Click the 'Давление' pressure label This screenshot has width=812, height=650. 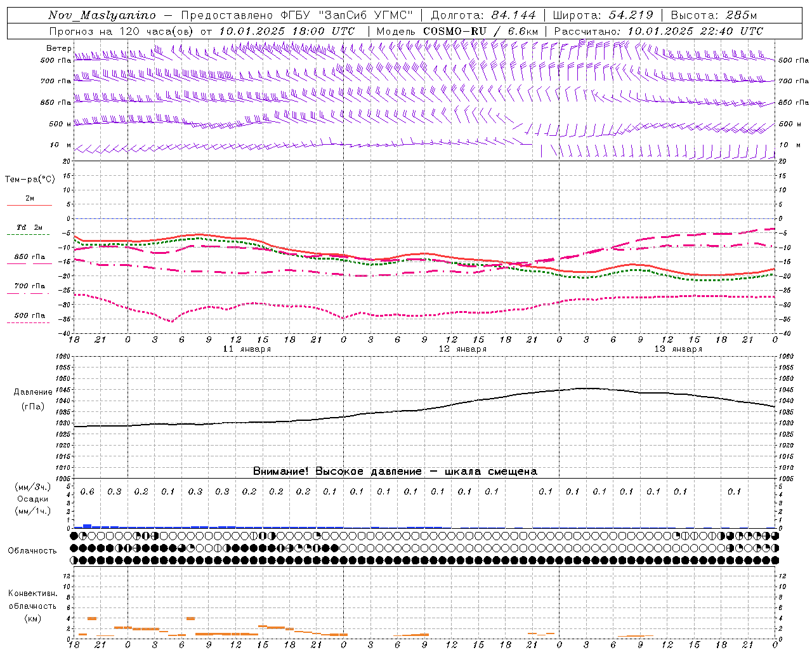[33, 392]
